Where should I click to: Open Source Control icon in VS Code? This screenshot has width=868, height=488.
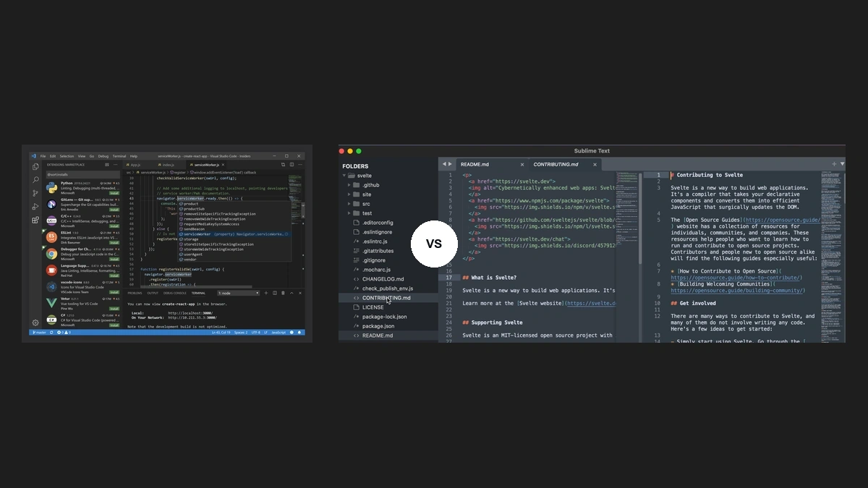click(x=35, y=193)
